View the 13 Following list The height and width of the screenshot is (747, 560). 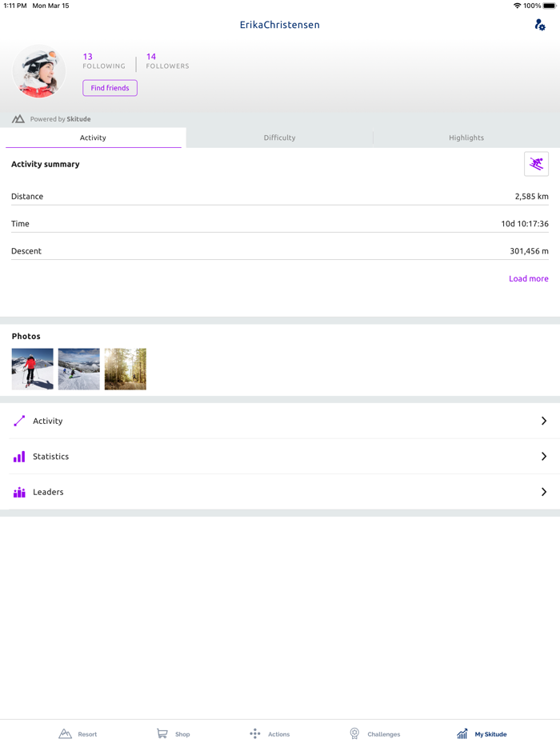tap(104, 61)
